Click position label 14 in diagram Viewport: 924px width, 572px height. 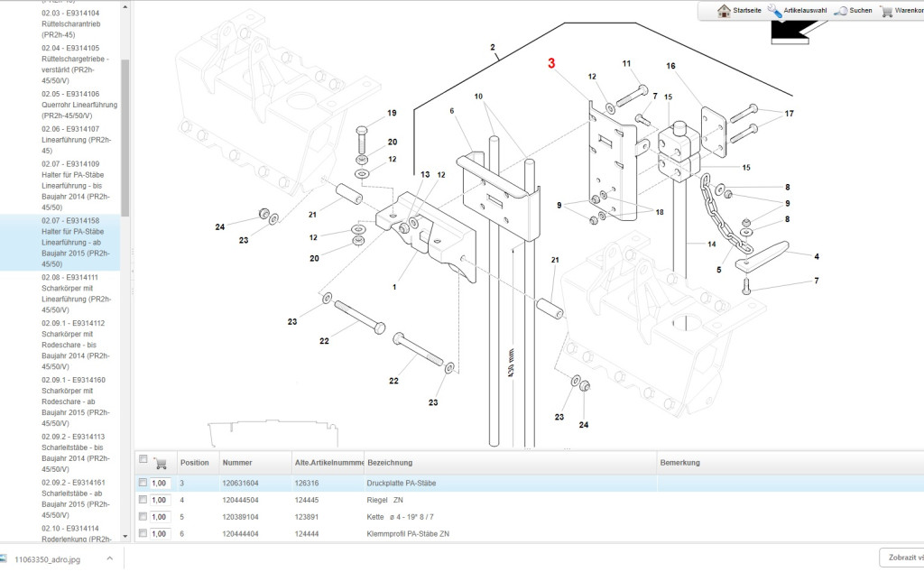point(712,244)
